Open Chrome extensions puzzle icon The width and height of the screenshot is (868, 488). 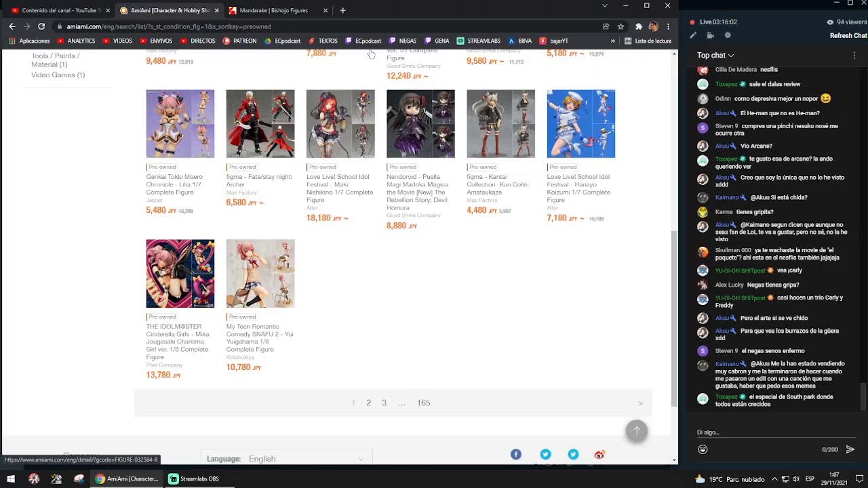pyautogui.click(x=638, y=26)
